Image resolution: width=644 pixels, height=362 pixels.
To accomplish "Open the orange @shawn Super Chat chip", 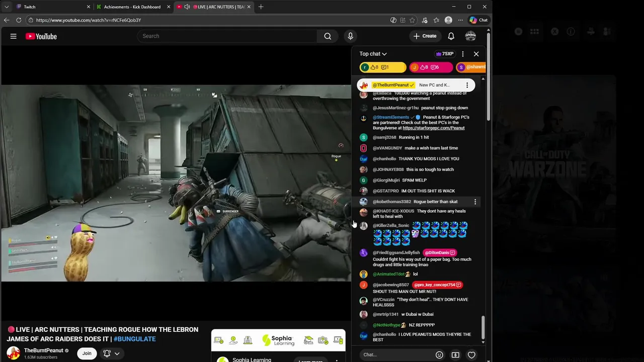I will [471, 67].
